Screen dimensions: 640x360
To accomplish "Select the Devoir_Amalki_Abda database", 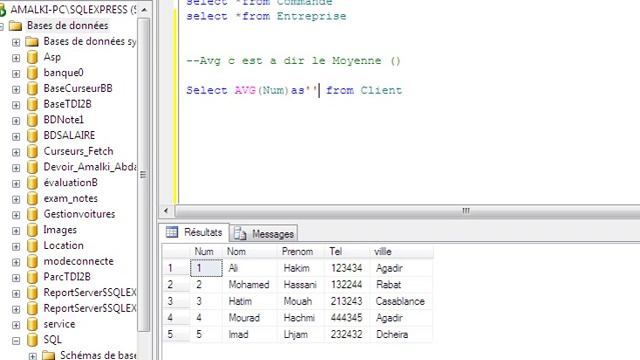I will pos(90,167).
